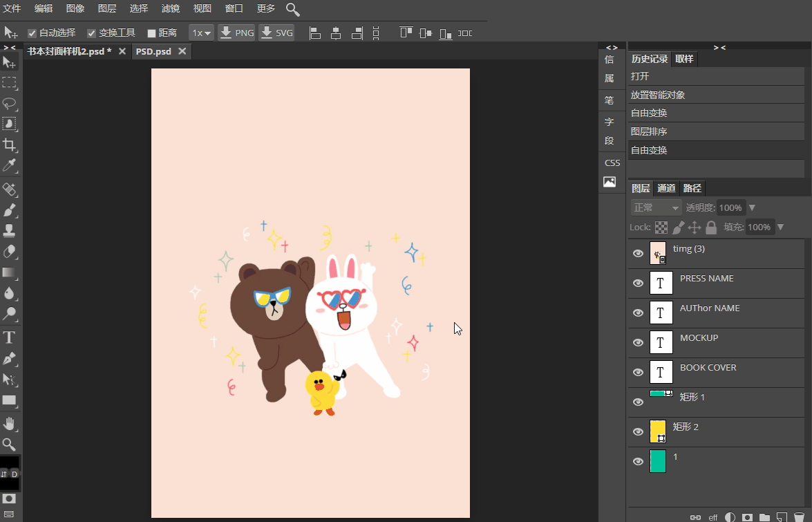Select the Brush tool
Image resolution: width=812 pixels, height=522 pixels.
[x=9, y=210]
